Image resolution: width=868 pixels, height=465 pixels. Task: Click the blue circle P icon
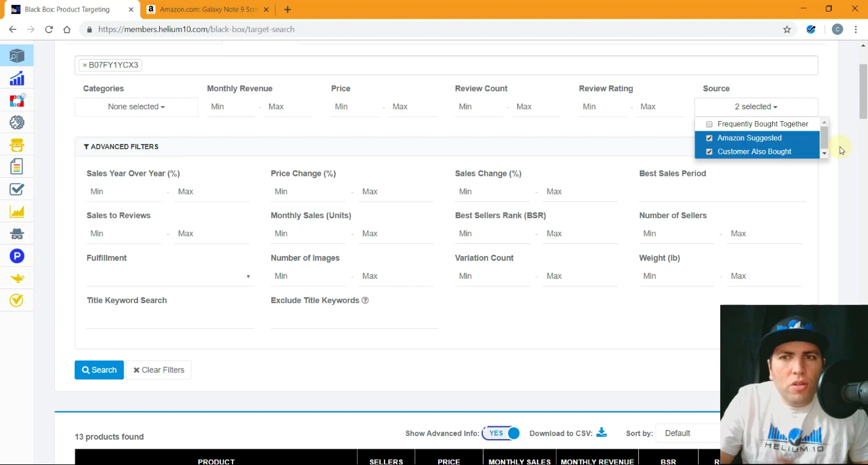point(17,256)
